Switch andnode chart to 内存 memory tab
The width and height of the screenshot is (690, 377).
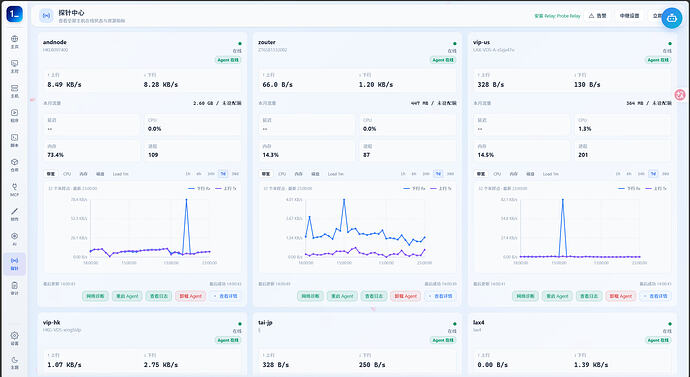[83, 174]
